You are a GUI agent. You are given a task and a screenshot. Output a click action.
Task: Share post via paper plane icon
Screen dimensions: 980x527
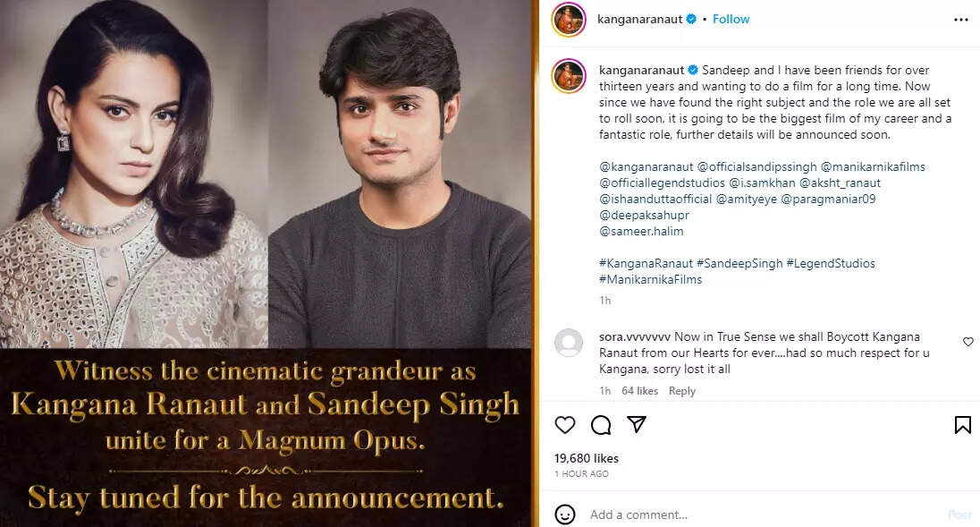[x=636, y=425]
